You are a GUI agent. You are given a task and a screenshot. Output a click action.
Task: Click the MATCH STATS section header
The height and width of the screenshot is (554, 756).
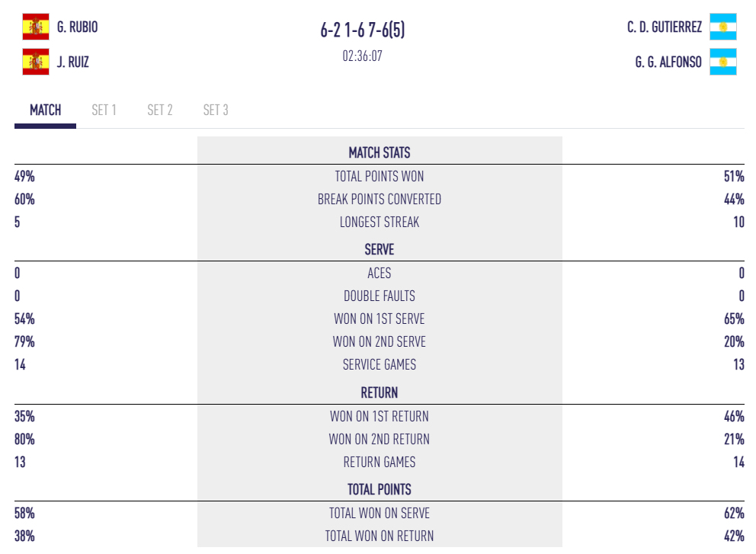point(380,152)
